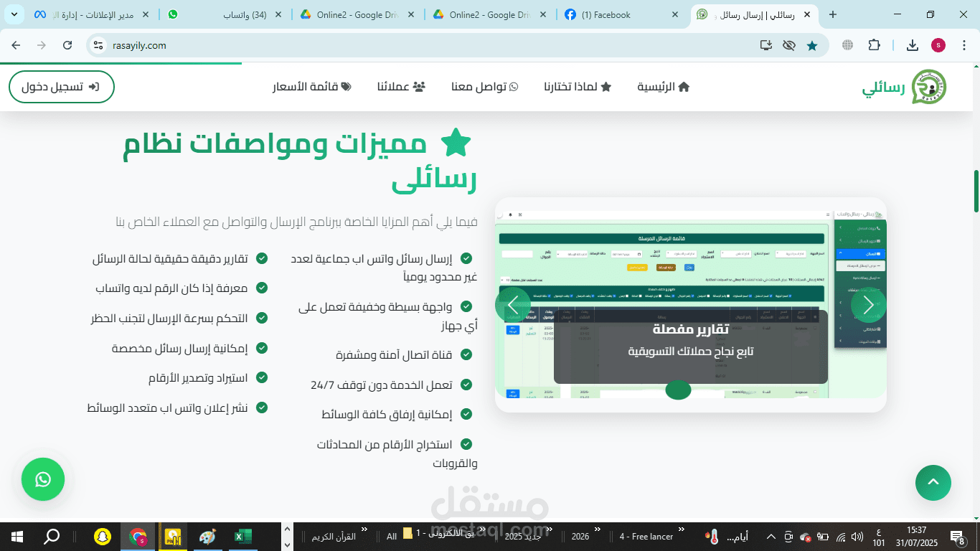980x551 pixels.
Task: Click the green carousel slide indicator dot
Action: [x=678, y=390]
